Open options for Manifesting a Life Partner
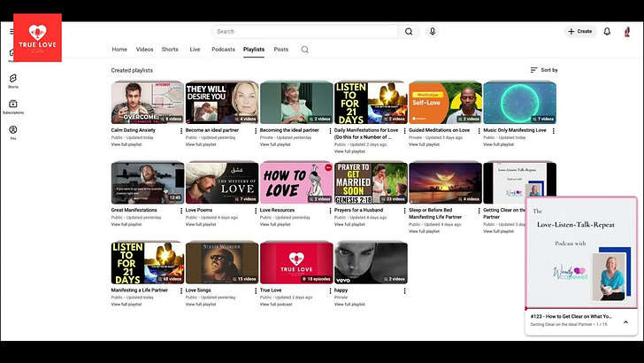 [x=181, y=290]
